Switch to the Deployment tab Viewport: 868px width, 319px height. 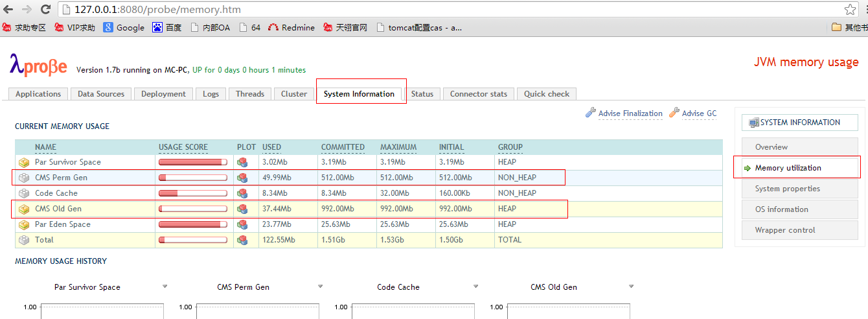click(x=163, y=94)
